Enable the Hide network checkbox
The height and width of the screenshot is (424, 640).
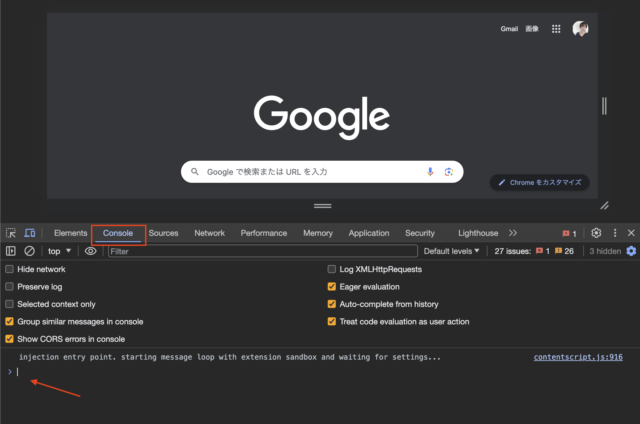click(9, 269)
